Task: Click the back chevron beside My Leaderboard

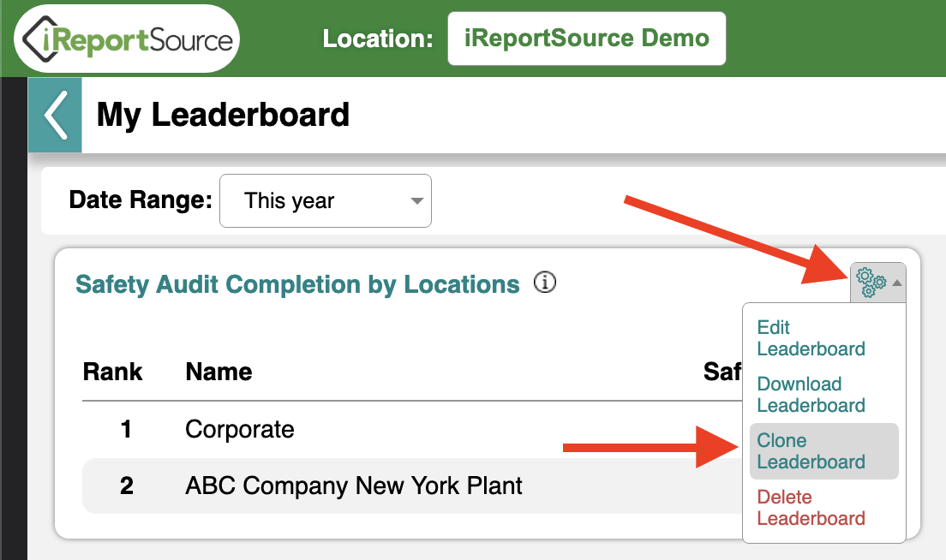Action: point(55,115)
